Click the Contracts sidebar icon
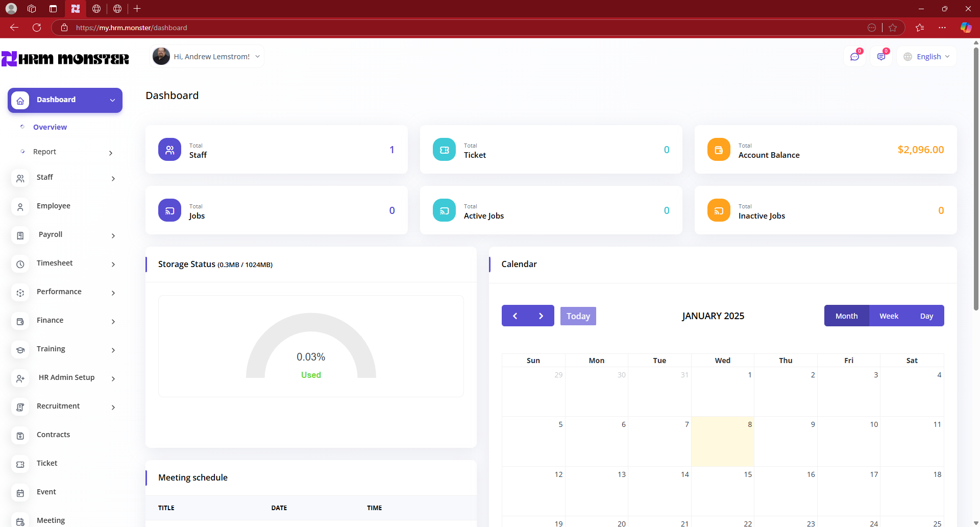This screenshot has width=980, height=527. coord(20,436)
